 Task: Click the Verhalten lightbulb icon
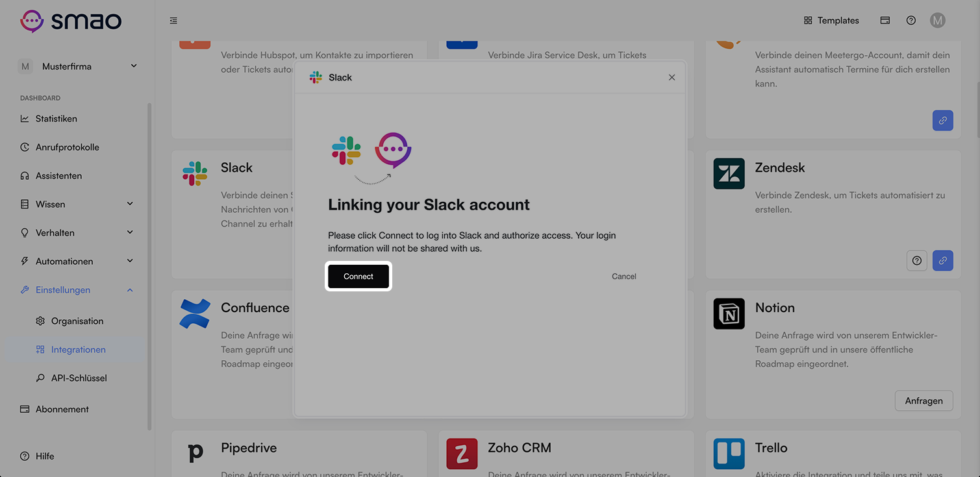click(25, 233)
